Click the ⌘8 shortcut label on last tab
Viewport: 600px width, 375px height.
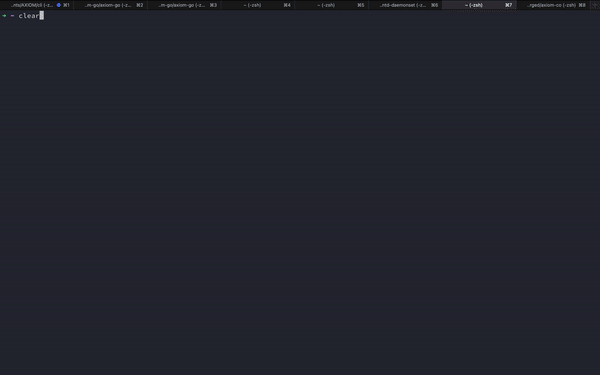click(582, 5)
